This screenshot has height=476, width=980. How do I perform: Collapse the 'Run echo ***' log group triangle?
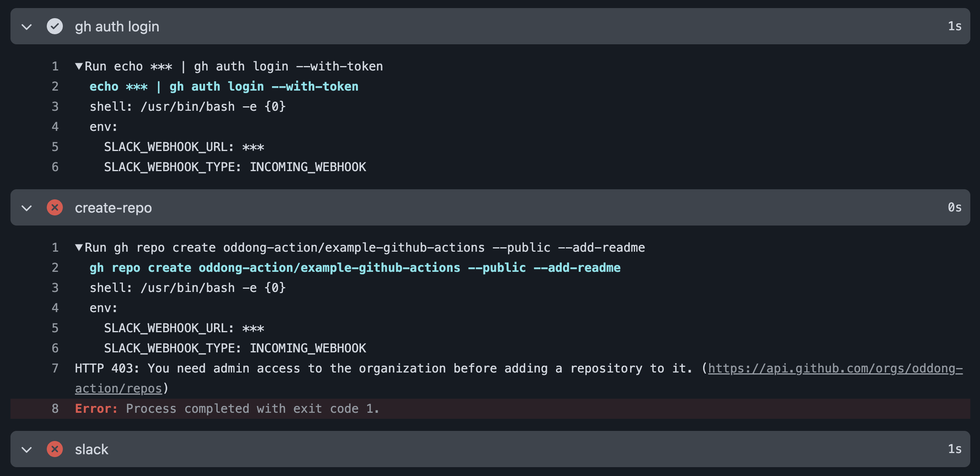pos(79,66)
